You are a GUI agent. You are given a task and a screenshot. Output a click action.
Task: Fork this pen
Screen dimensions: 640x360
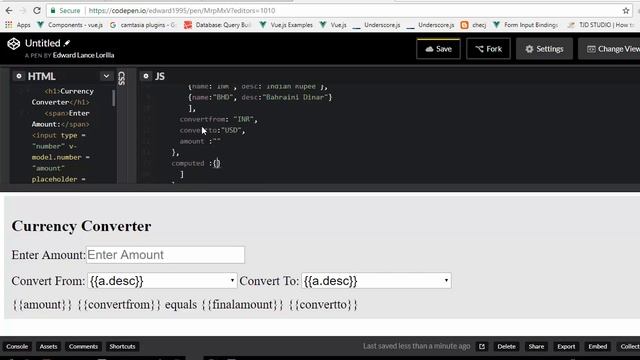[x=488, y=49]
